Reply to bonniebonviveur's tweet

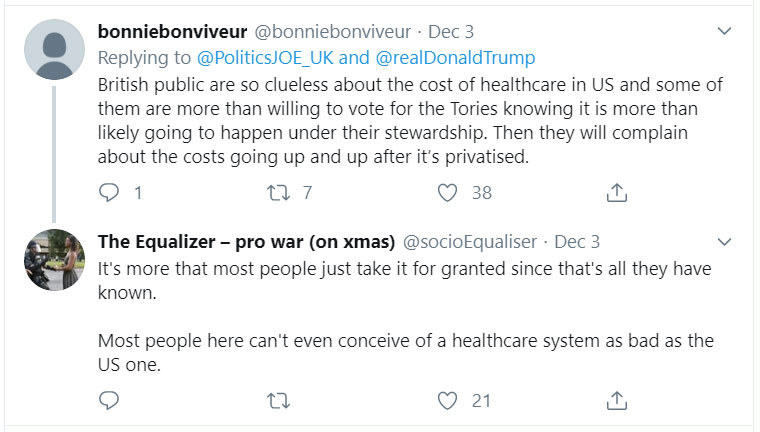click(110, 192)
